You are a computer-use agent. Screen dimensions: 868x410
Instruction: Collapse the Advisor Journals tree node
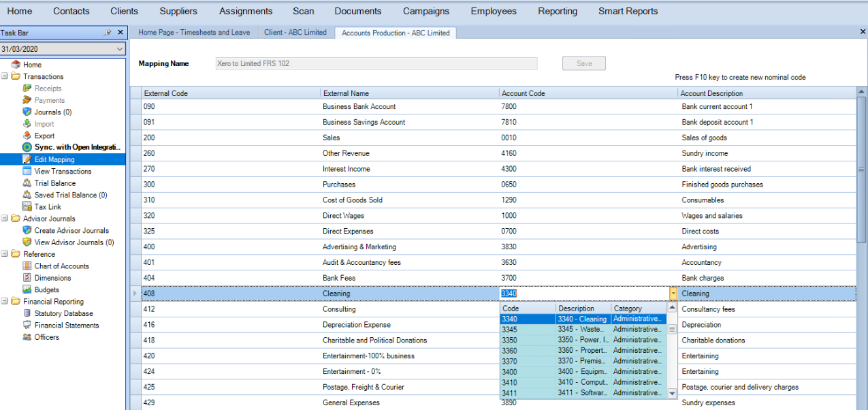click(x=5, y=219)
